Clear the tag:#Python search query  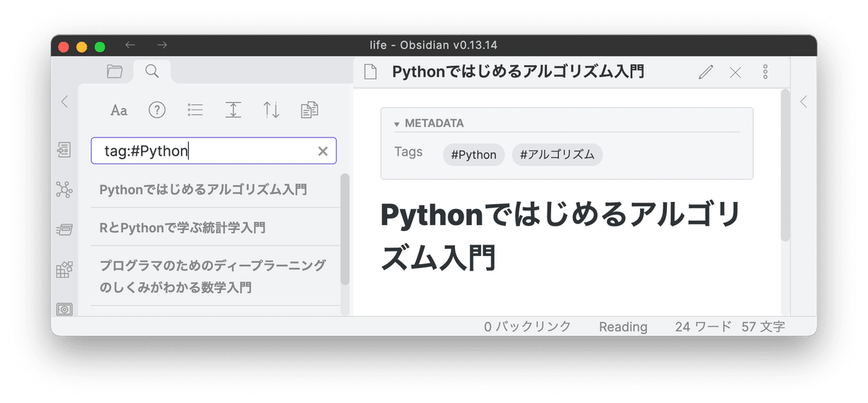tap(323, 151)
